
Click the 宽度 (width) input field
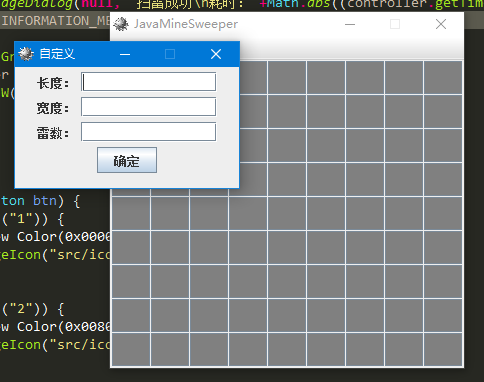[149, 107]
